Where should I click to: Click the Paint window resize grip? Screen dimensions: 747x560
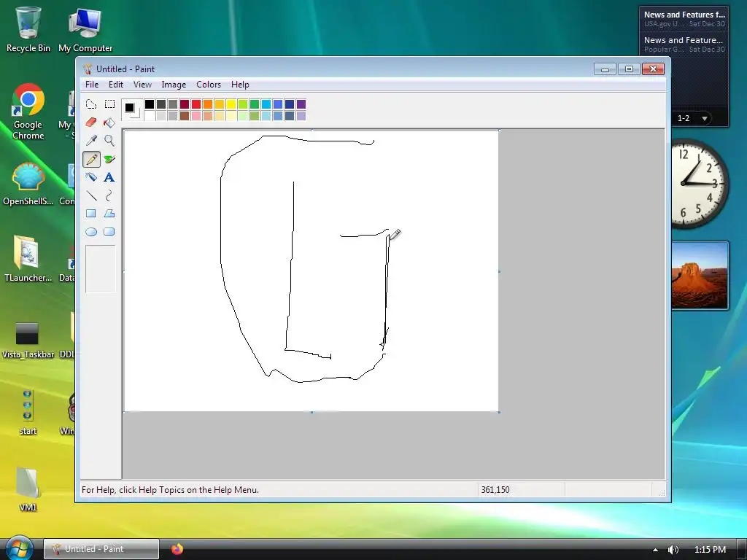(x=661, y=492)
